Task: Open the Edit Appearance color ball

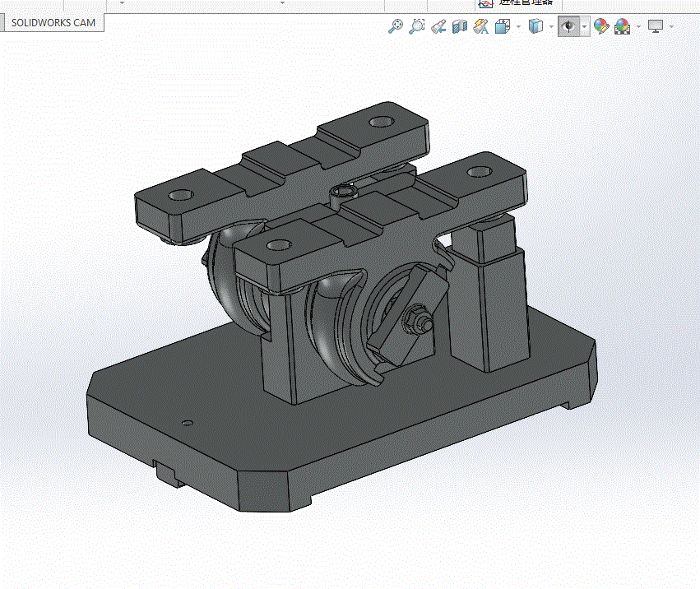Action: pos(601,26)
